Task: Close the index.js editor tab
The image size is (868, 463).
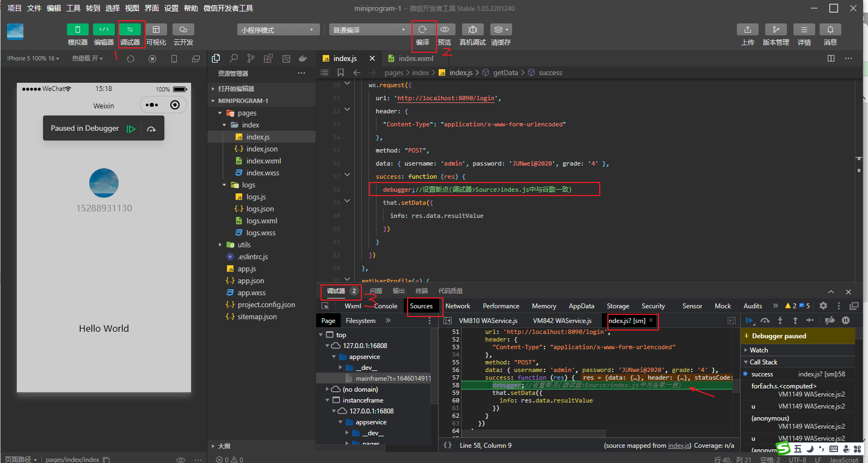Action: tap(372, 58)
